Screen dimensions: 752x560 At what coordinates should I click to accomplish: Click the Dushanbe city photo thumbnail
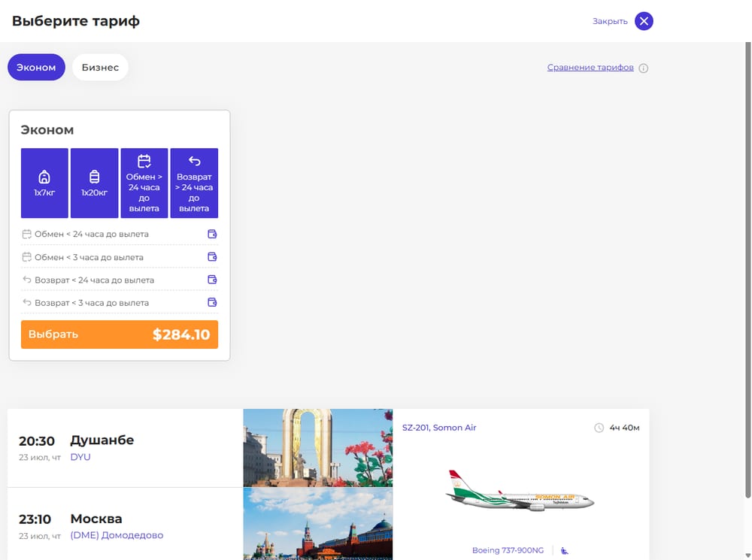[x=318, y=448]
